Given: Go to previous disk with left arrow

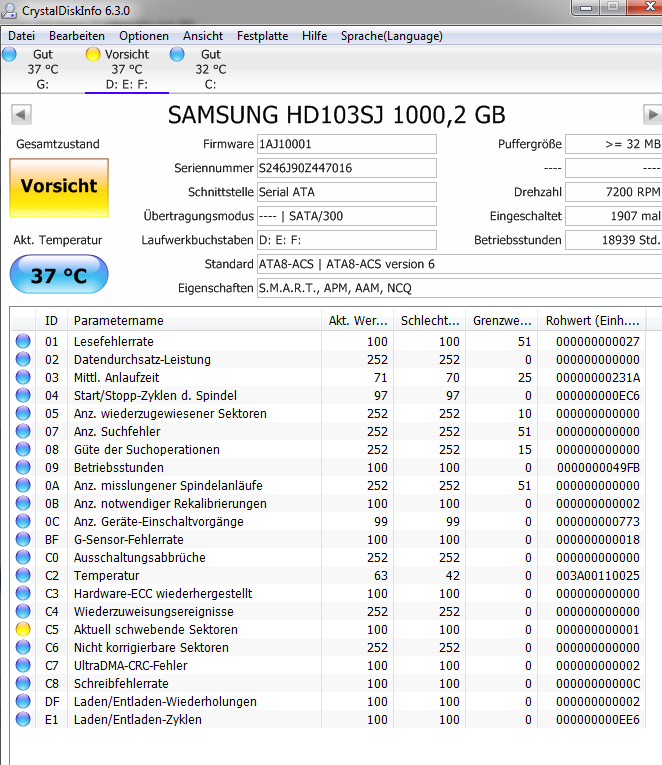Looking at the screenshot, I should coord(21,115).
